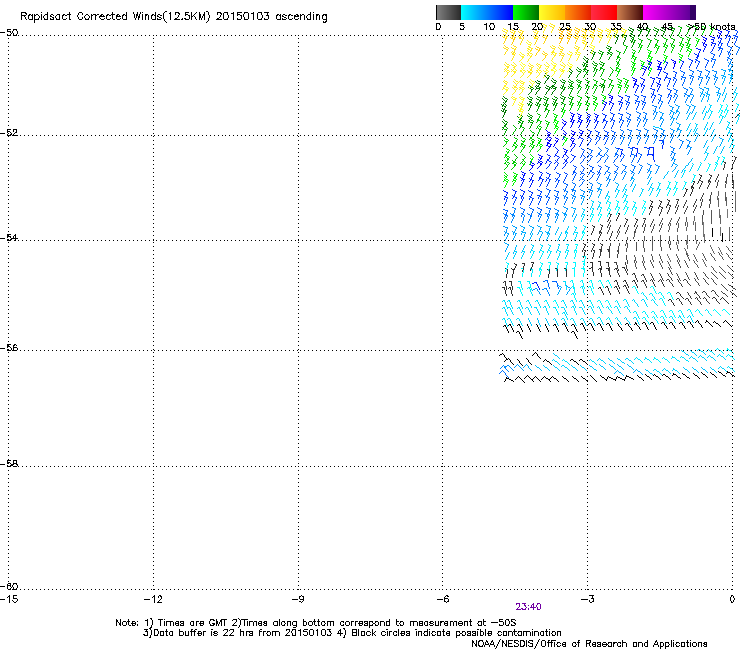
Task: Select the magenta 40-45 knots legend swatch
Action: (656, 12)
